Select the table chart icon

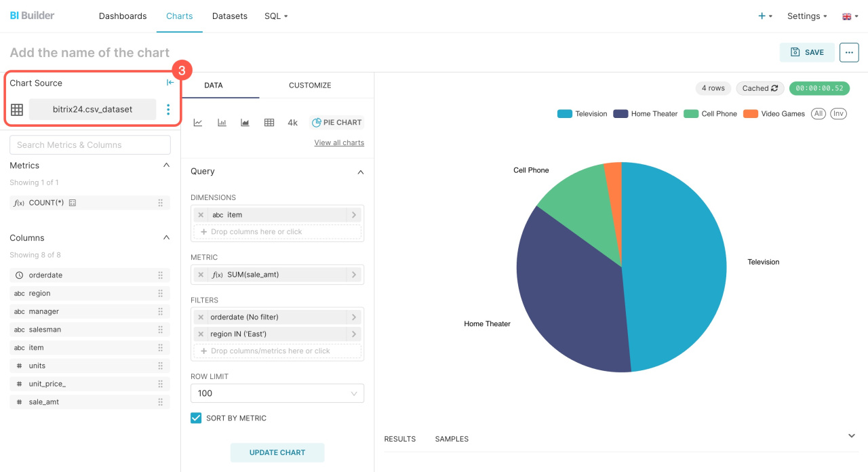click(269, 123)
